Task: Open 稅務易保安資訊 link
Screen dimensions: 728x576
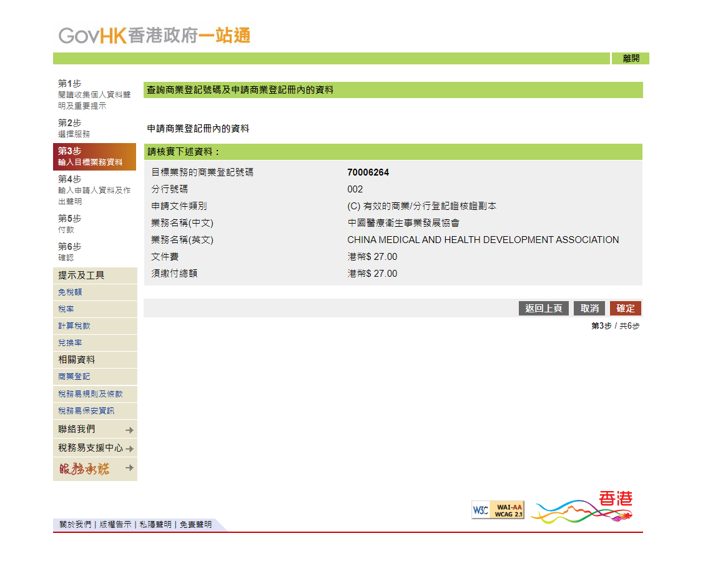Action: tap(86, 411)
